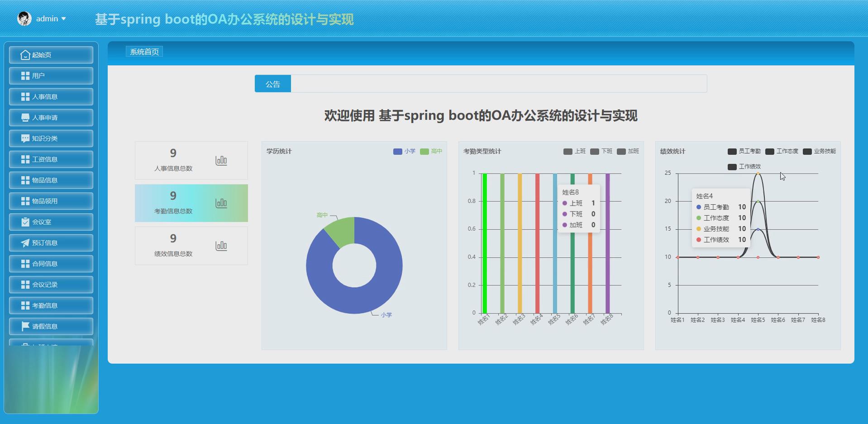Toggle 下班 legend in 考勤类型统计 chart
This screenshot has height=424, width=868.
(x=601, y=151)
